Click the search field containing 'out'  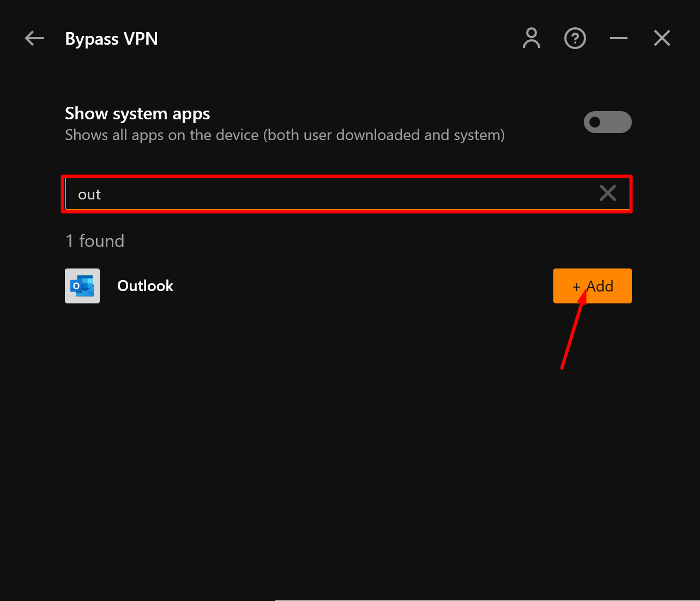[347, 194]
